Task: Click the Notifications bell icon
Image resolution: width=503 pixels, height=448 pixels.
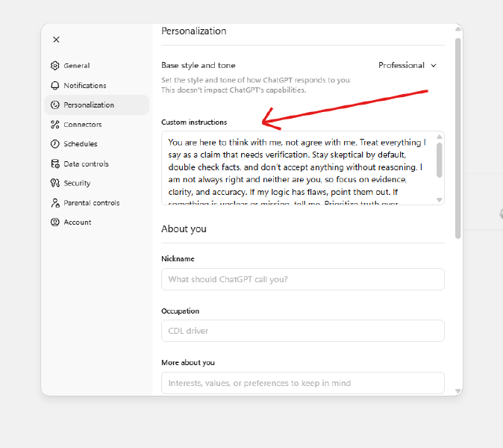Action: click(x=54, y=86)
